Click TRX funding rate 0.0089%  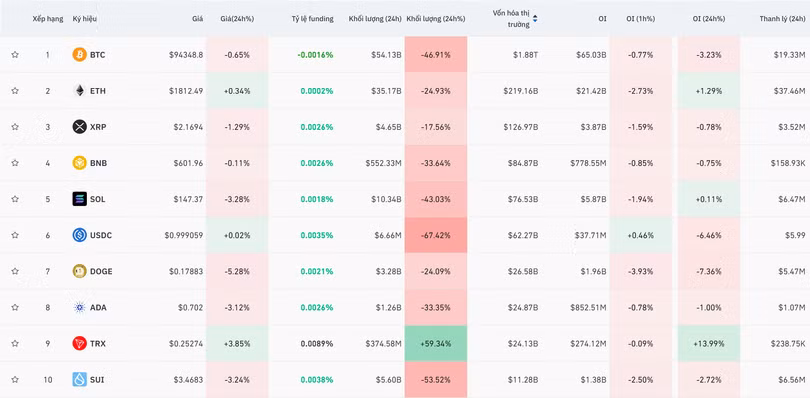click(x=317, y=343)
